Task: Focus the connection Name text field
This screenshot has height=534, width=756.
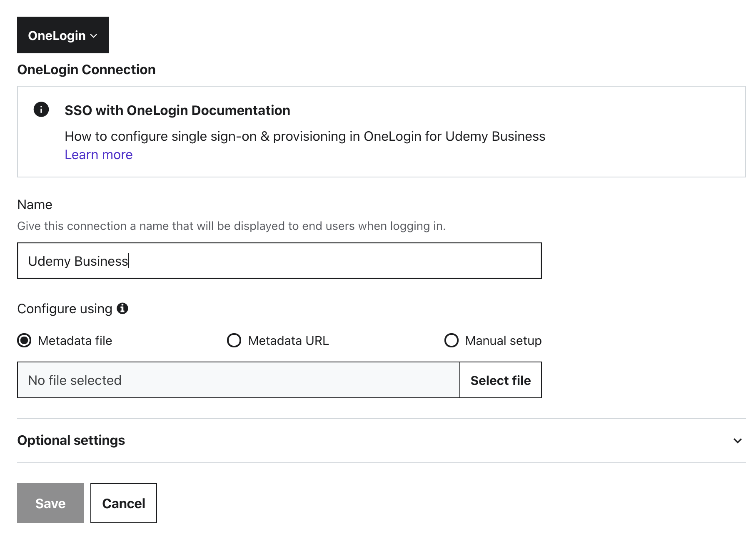Action: coord(279,261)
